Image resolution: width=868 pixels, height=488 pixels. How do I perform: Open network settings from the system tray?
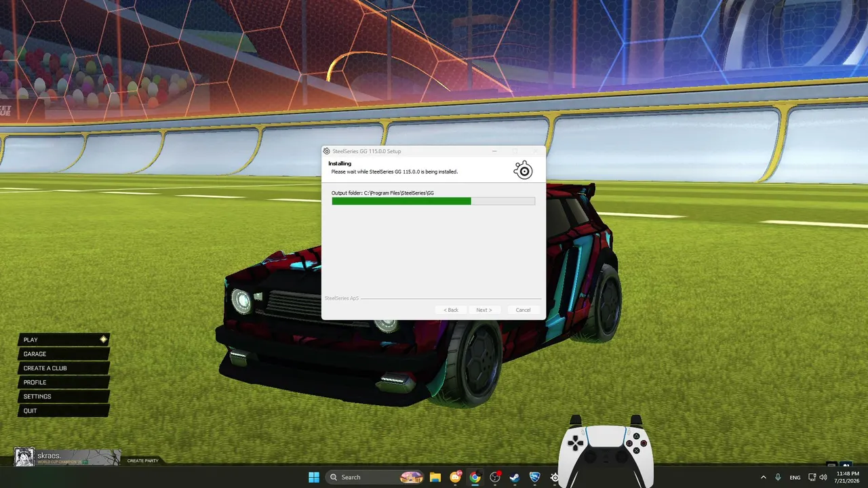[811, 477]
